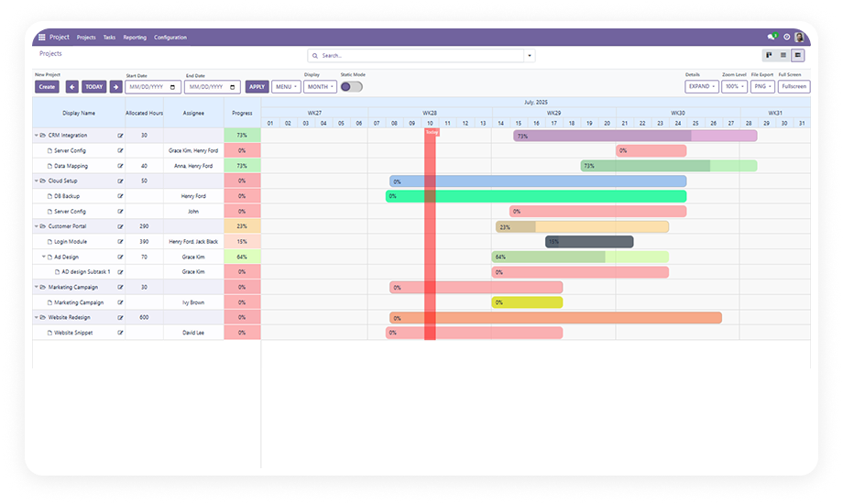Click the yellow Marketing Campaign task bar

[x=527, y=302]
